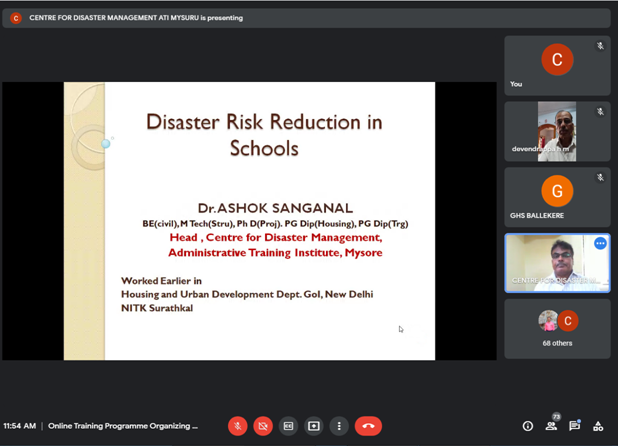Click the 'Disaster Risk Reduction in Schools' slide title

click(x=264, y=135)
